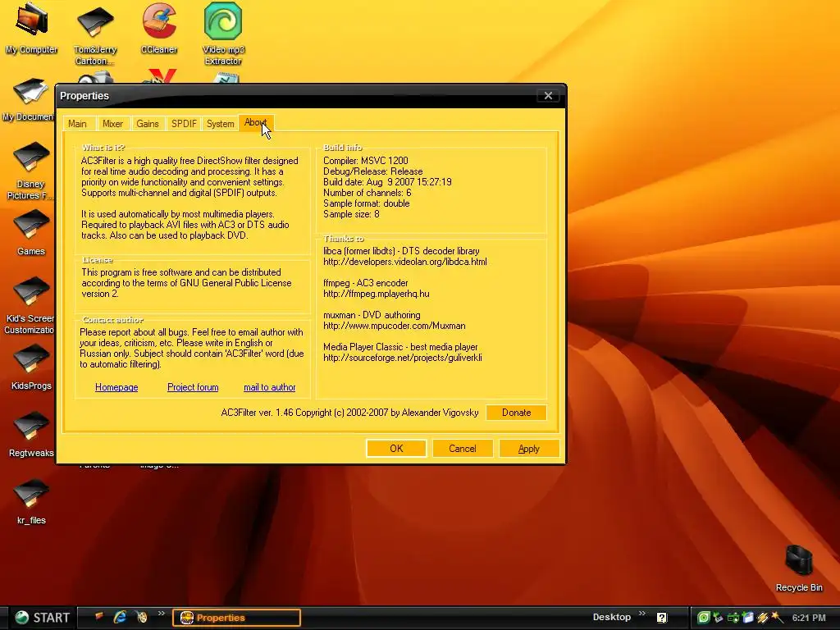
Task: Click the Desktop toolbar label in taskbar
Action: [x=612, y=617]
